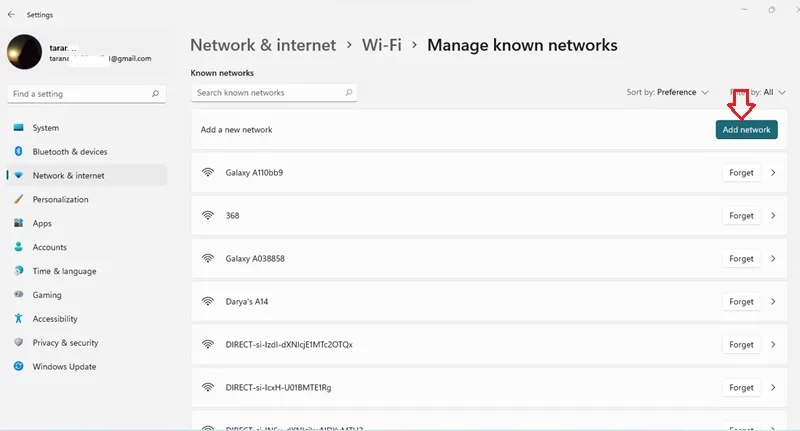Click the Bluetooth & devices icon

pos(18,151)
